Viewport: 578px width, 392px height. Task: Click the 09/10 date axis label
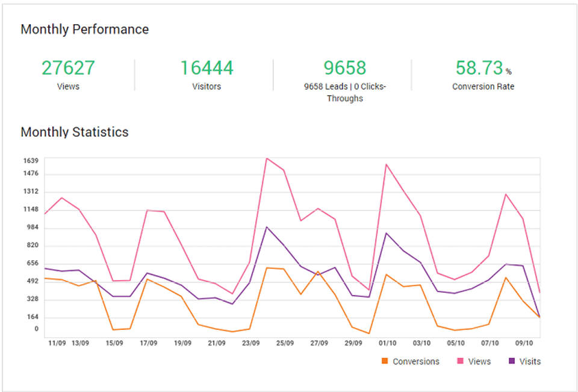click(523, 343)
